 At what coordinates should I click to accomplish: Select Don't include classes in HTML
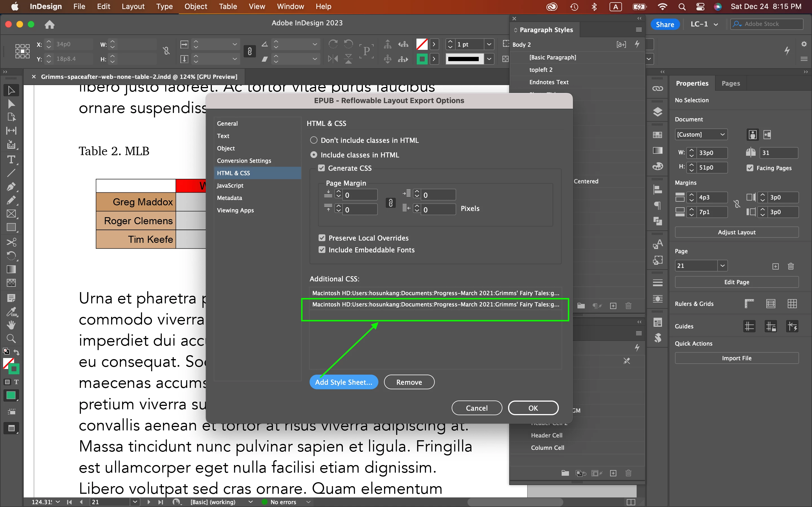coord(314,140)
